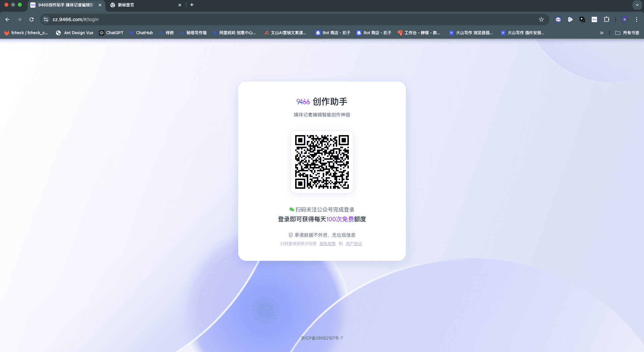Open 所有书签 folder
Viewport: 644px width, 352px height.
click(x=627, y=33)
